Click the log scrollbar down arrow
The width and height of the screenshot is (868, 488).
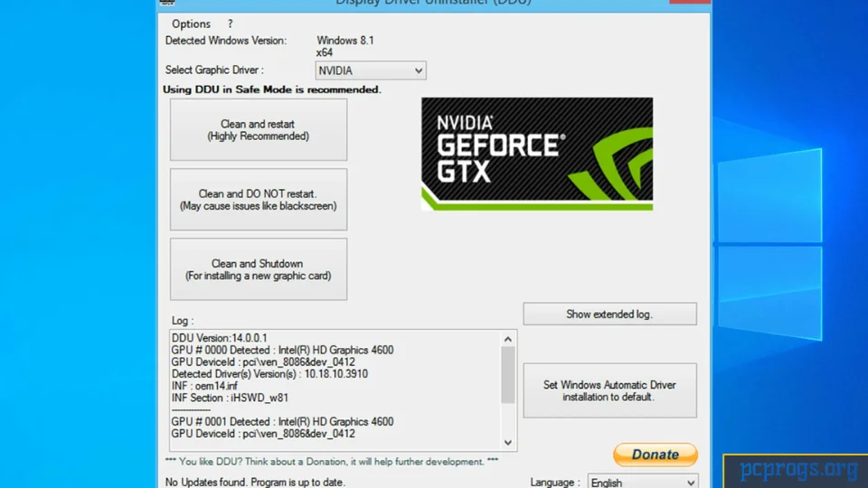(x=507, y=442)
